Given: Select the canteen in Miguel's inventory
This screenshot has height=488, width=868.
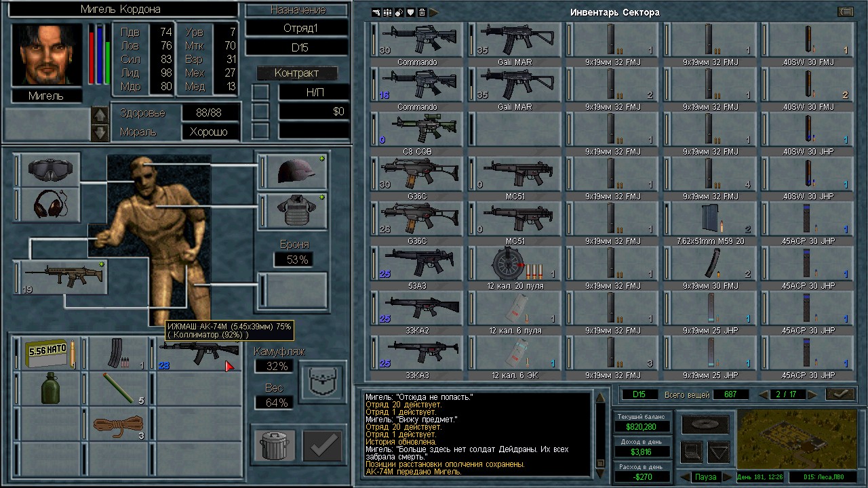Looking at the screenshot, I should [x=49, y=389].
